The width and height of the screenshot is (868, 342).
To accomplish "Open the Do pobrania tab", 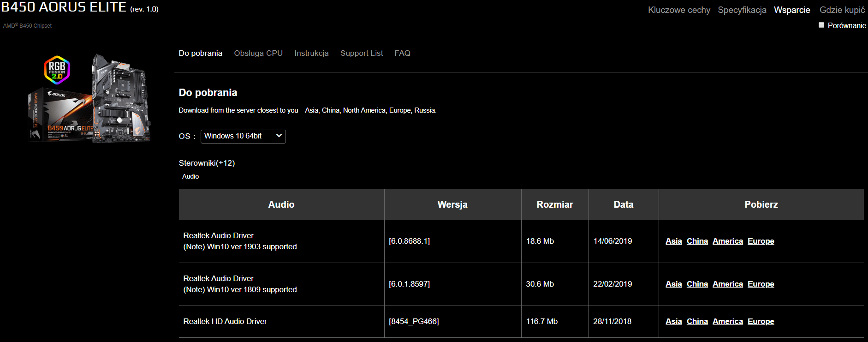I will [x=201, y=53].
